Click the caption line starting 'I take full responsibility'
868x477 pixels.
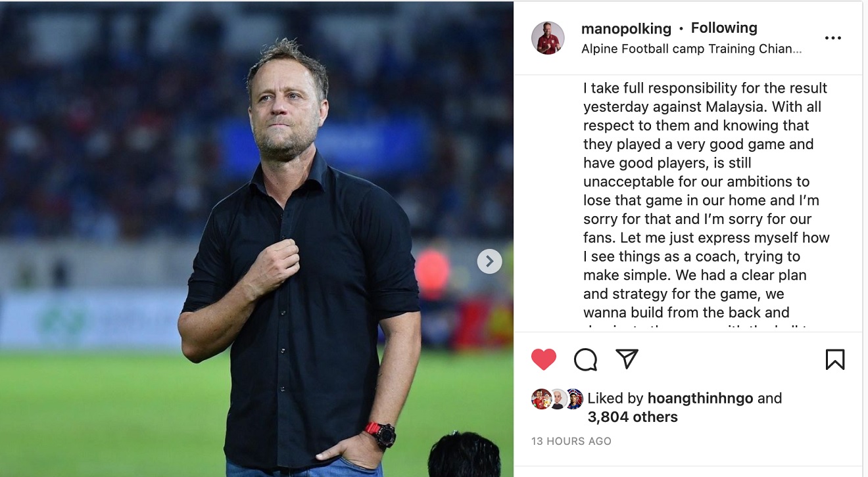click(x=705, y=88)
